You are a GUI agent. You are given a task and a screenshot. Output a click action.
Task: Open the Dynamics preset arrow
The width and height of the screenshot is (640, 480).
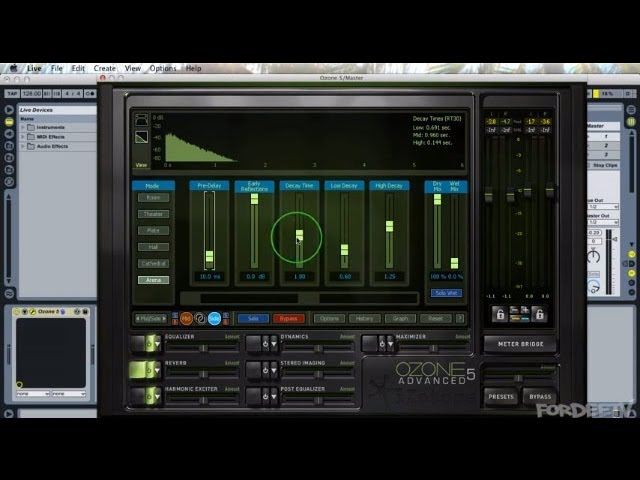[x=273, y=344]
